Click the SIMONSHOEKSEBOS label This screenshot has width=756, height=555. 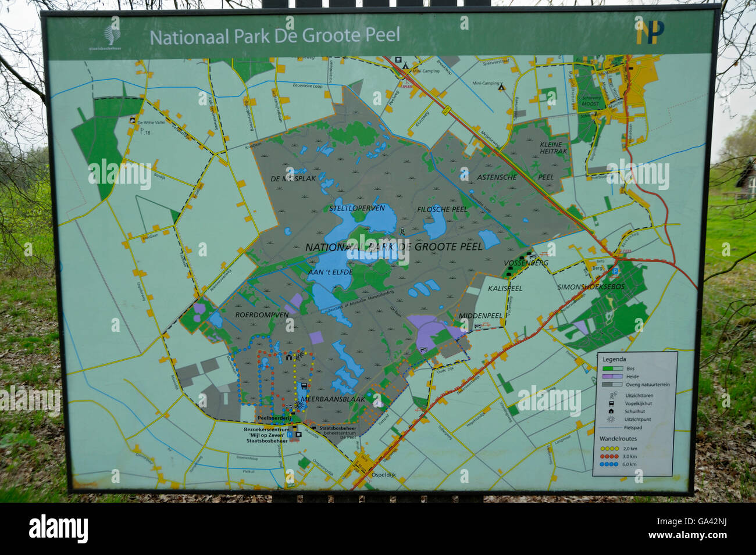[591, 287]
